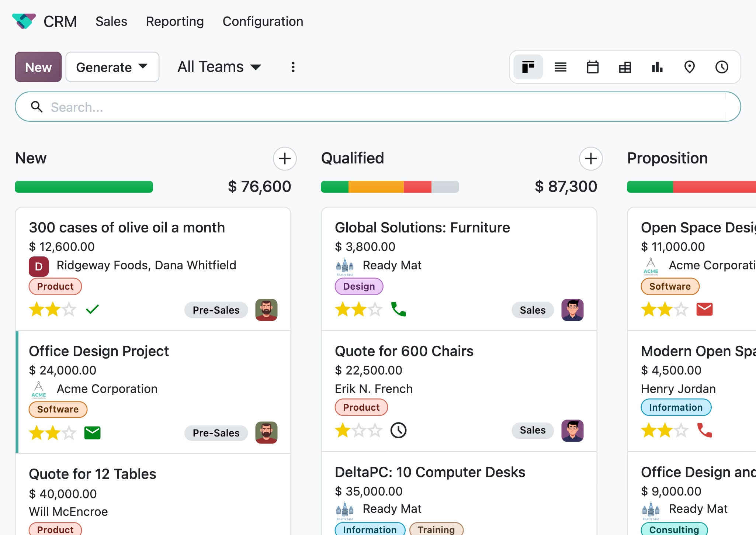Open the All Teams dropdown

219,67
